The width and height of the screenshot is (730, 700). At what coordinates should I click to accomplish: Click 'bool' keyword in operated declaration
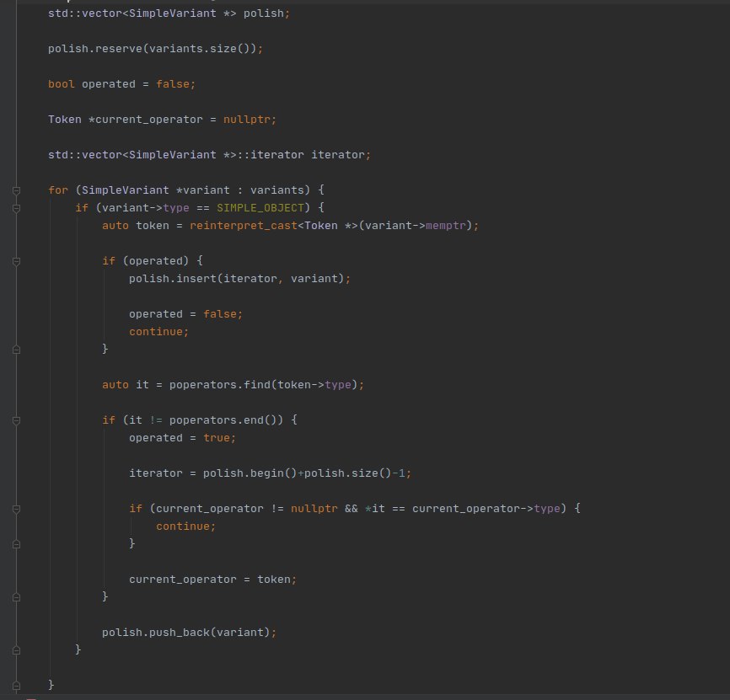tap(62, 84)
